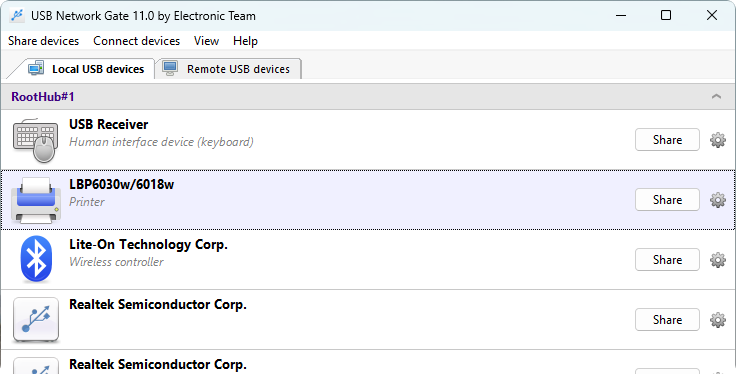The width and height of the screenshot is (736, 374).
Task: Open gear settings for LBP6030w/6018w printer
Action: pos(717,200)
